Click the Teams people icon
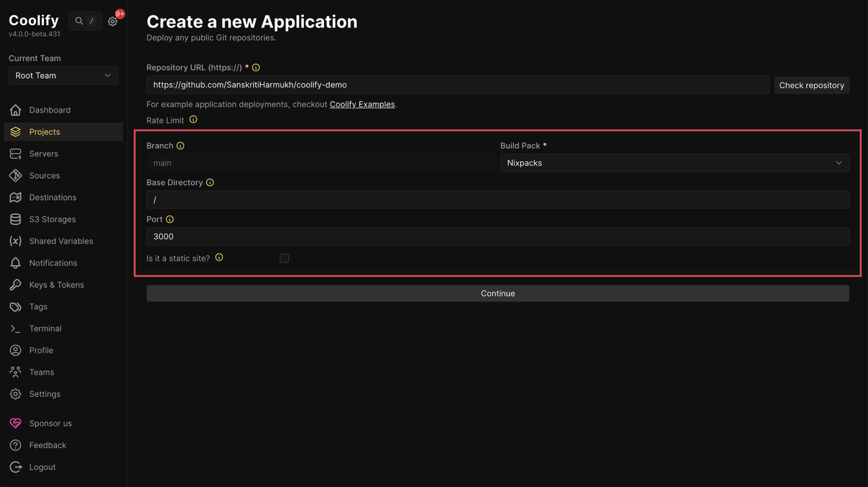Image resolution: width=868 pixels, height=487 pixels. pos(16,372)
